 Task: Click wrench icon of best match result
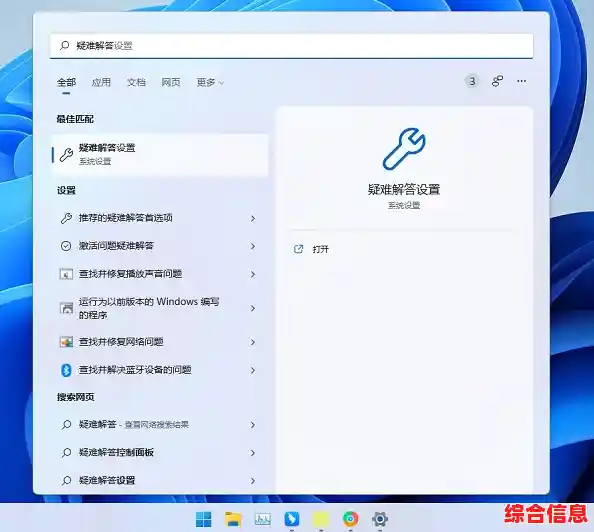click(66, 155)
